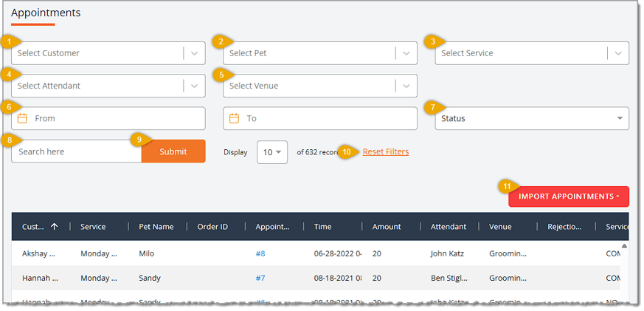Open appointment #7 link
The width and height of the screenshot is (644, 311).
point(260,278)
